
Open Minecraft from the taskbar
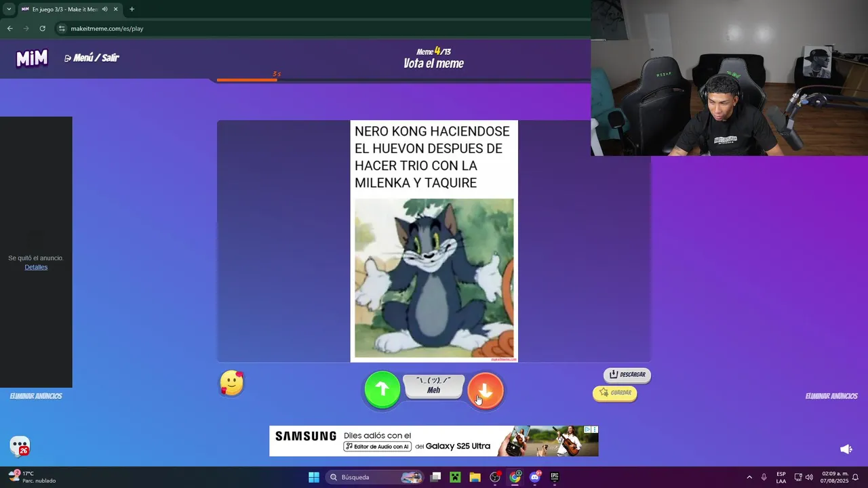point(455,477)
